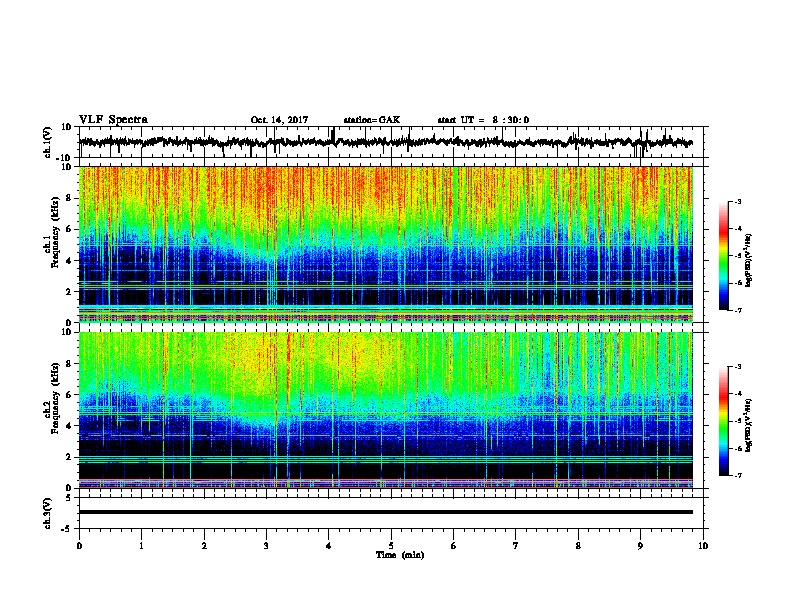Click time axis tick label "0"

tap(79, 545)
